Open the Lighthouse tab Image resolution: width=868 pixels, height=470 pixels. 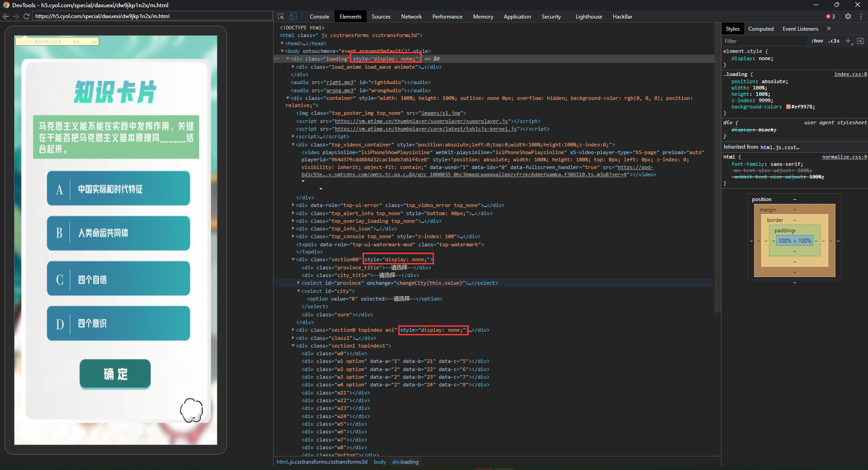point(589,16)
